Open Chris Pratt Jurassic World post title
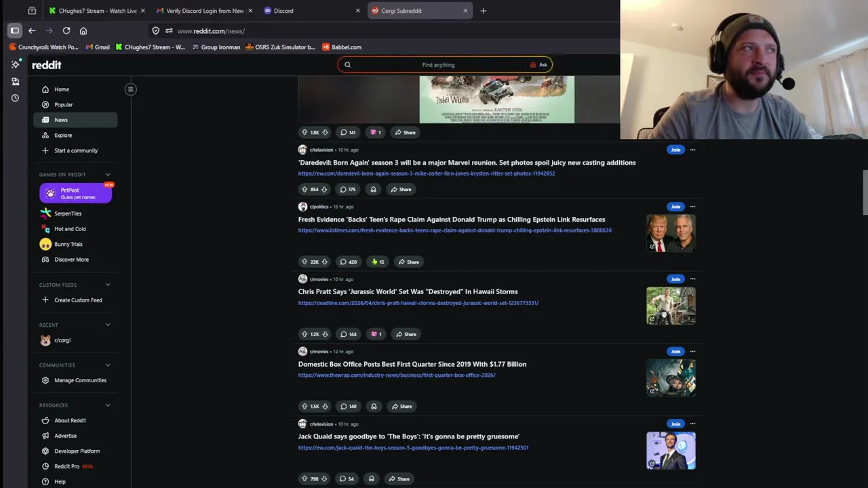The width and height of the screenshot is (868, 488). (408, 291)
